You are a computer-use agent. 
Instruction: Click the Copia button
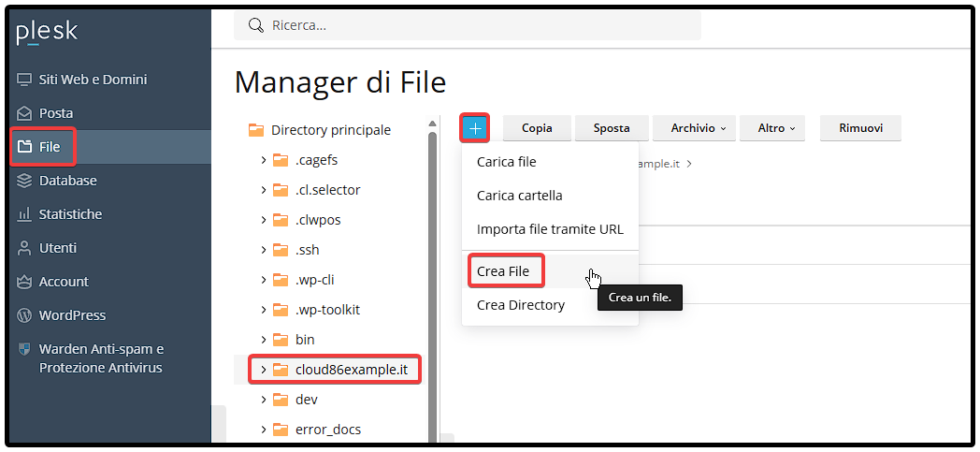point(537,128)
